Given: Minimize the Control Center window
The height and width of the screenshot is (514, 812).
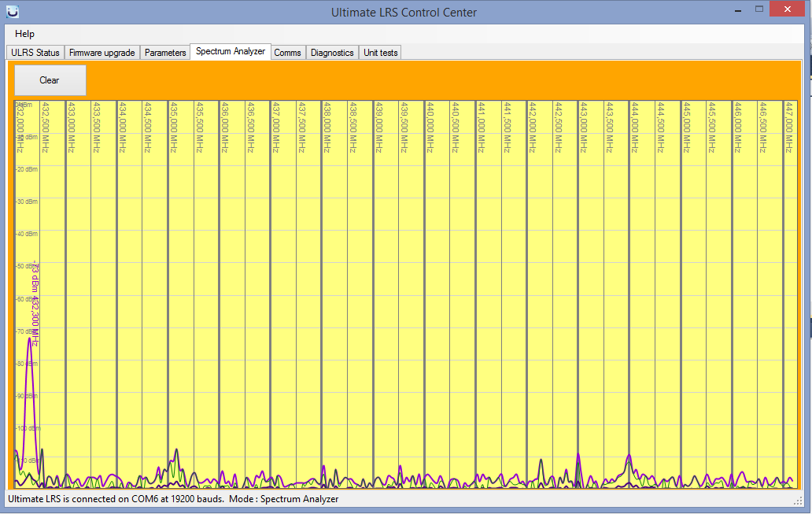Looking at the screenshot, I should point(738,10).
